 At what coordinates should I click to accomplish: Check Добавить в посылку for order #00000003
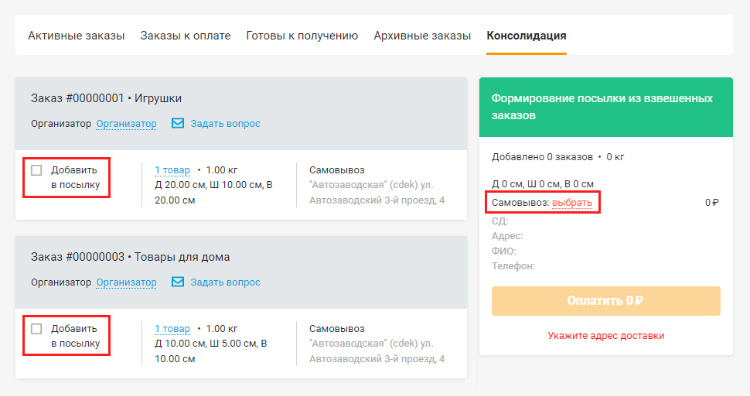pos(36,329)
